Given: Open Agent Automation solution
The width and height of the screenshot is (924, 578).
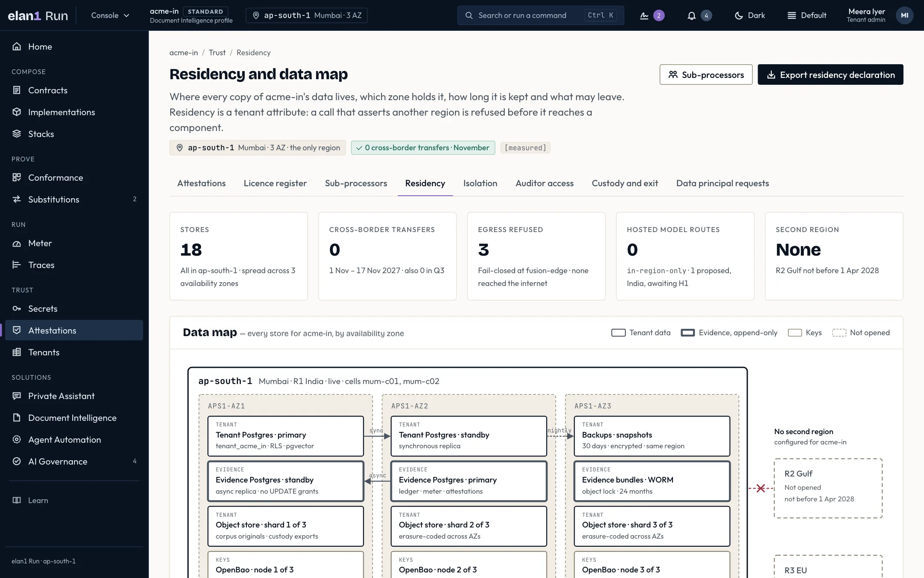Looking at the screenshot, I should [74, 440].
